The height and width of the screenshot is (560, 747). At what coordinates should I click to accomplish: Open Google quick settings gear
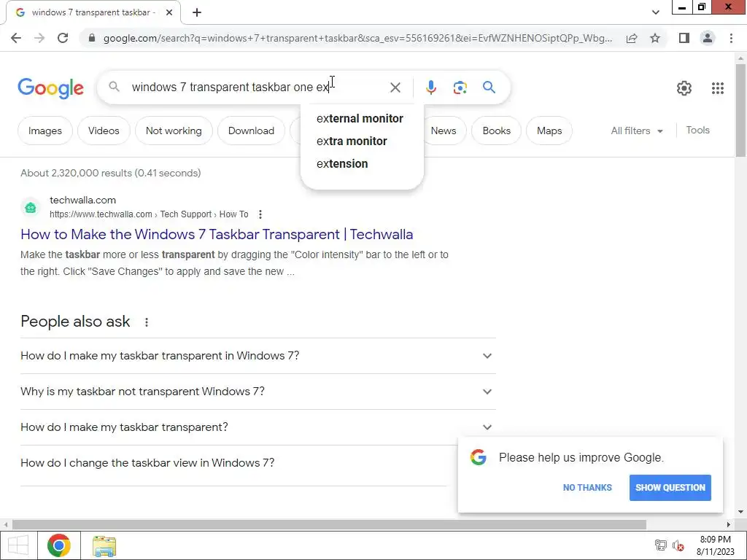click(x=684, y=88)
